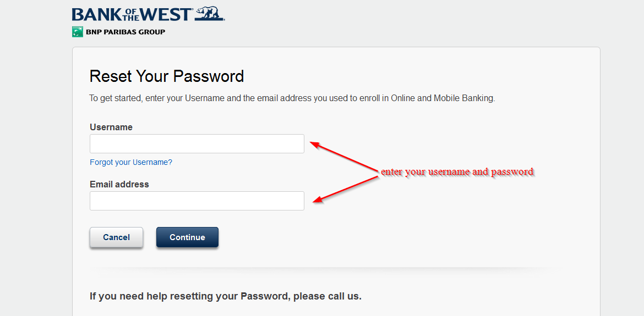Click the need help resetting Password text

point(226,296)
